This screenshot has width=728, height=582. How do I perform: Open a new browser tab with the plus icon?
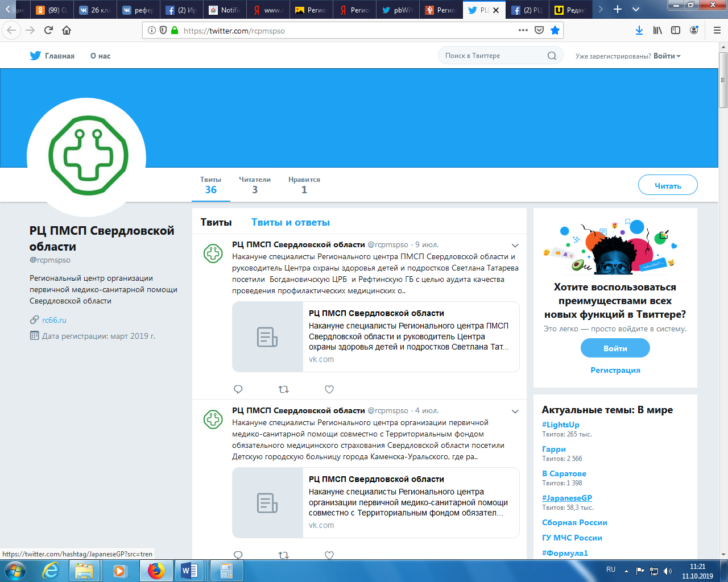[x=618, y=9]
